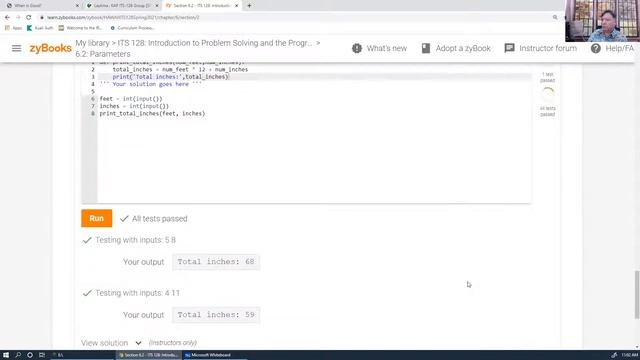Image resolution: width=640 pixels, height=360 pixels.
Task: Open the Curriculum bookmark in bookmarks bar
Action: tap(132, 28)
